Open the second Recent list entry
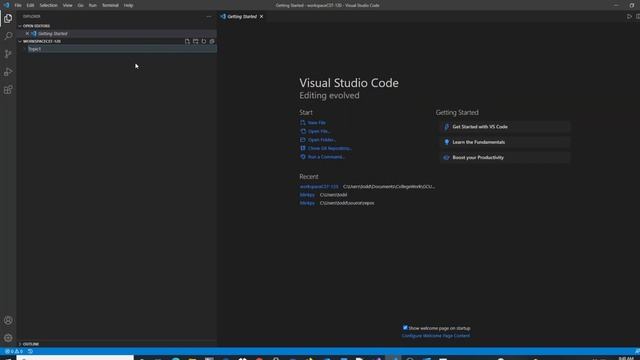This screenshot has width=640, height=360. click(x=307, y=195)
